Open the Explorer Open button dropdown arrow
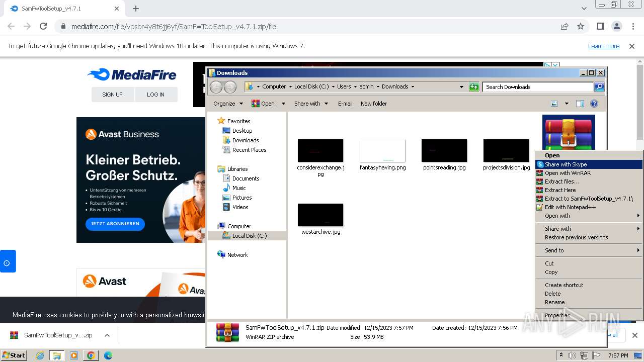Screen dimensions: 644x362 (x=283, y=104)
